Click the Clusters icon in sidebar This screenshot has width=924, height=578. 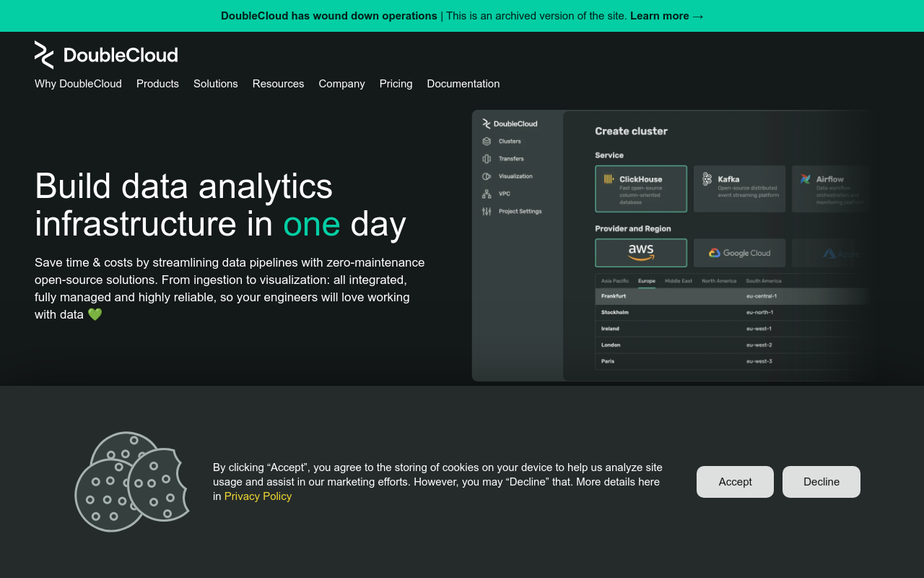click(487, 142)
